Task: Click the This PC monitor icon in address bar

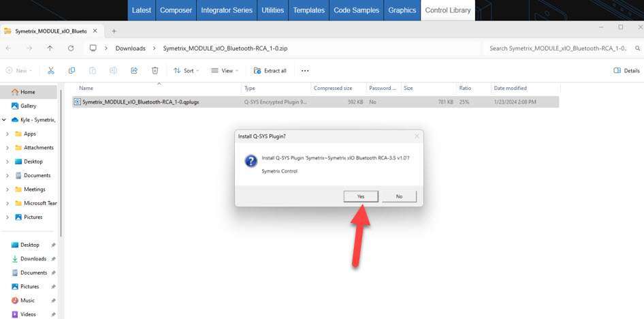Action: 93,48
